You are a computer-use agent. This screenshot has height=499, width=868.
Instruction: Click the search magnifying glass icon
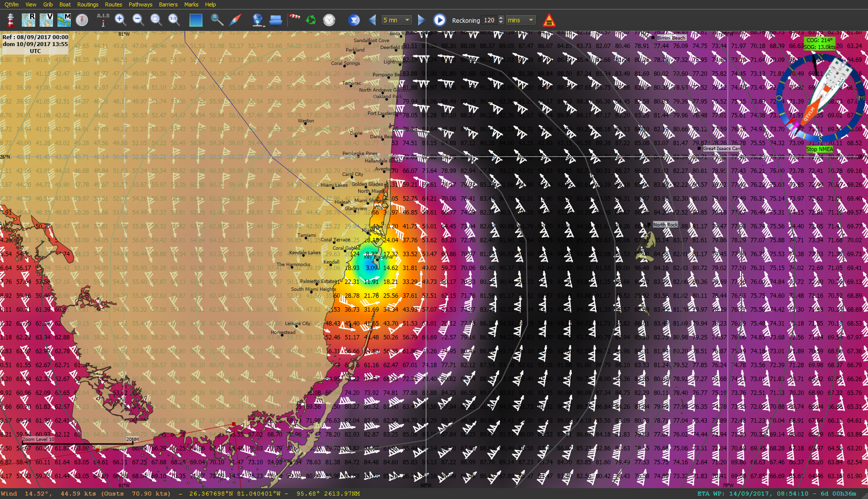(217, 20)
